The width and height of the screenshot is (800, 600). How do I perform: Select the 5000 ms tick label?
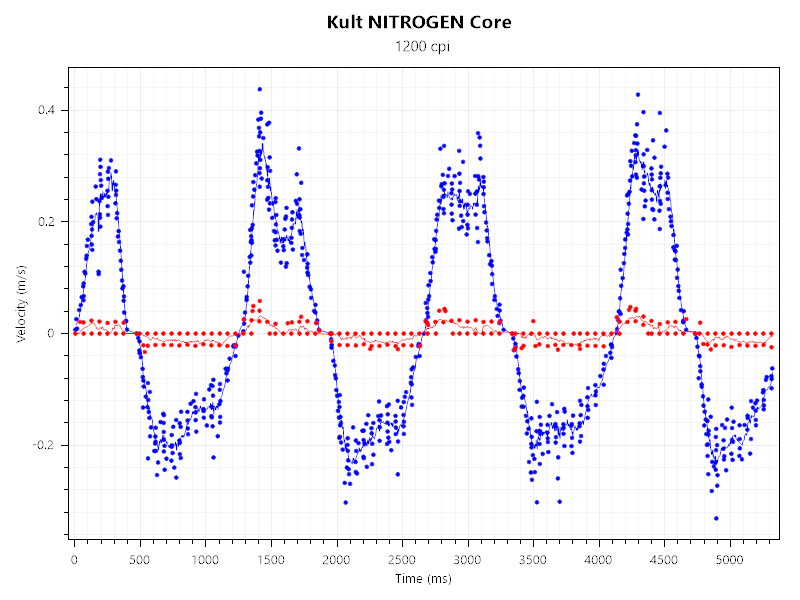pyautogui.click(x=731, y=559)
